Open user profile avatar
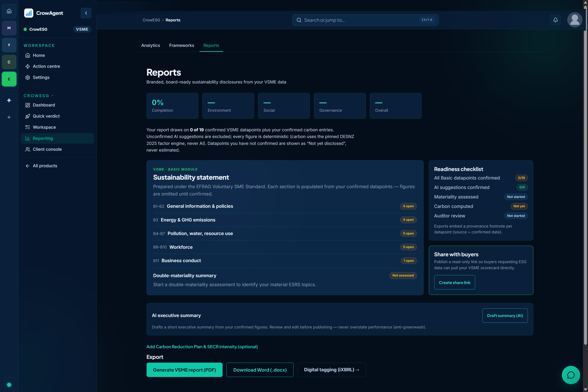 [x=575, y=20]
